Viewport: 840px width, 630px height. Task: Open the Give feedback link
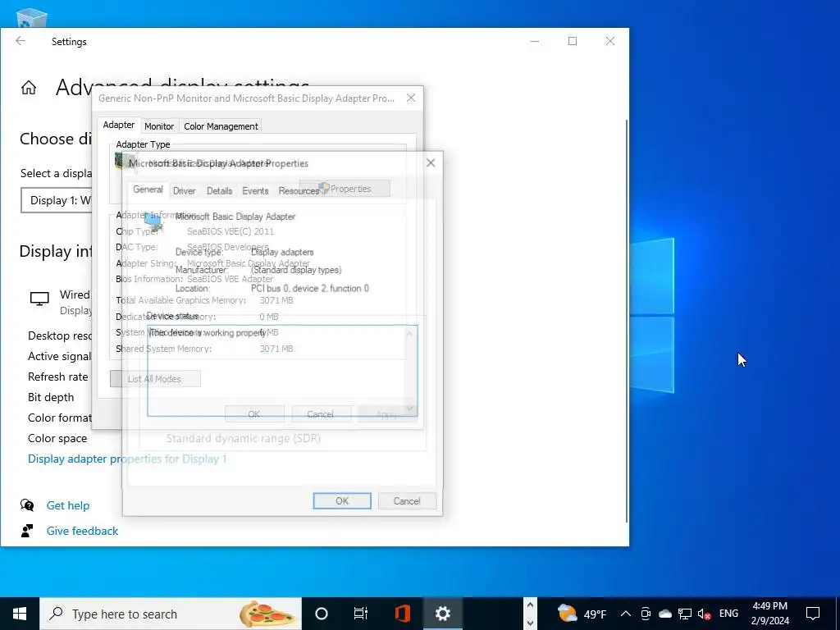pos(83,531)
